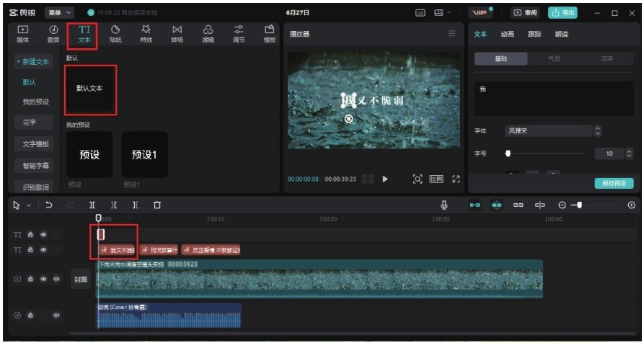Hide the top text track with eye icon
This screenshot has height=343, width=644.
click(43, 235)
